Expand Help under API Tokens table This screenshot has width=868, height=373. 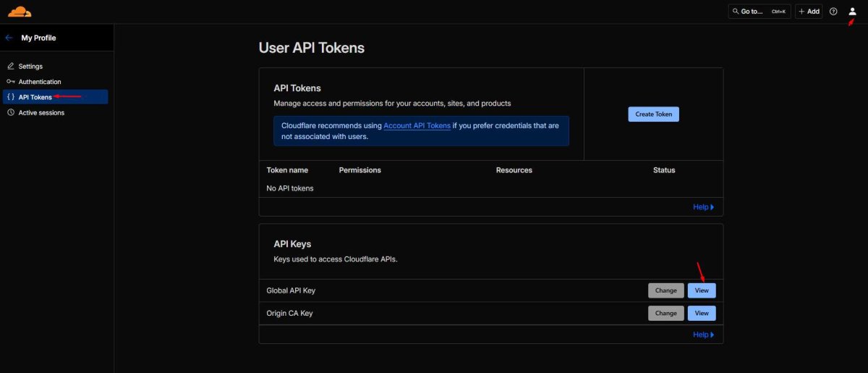(703, 207)
